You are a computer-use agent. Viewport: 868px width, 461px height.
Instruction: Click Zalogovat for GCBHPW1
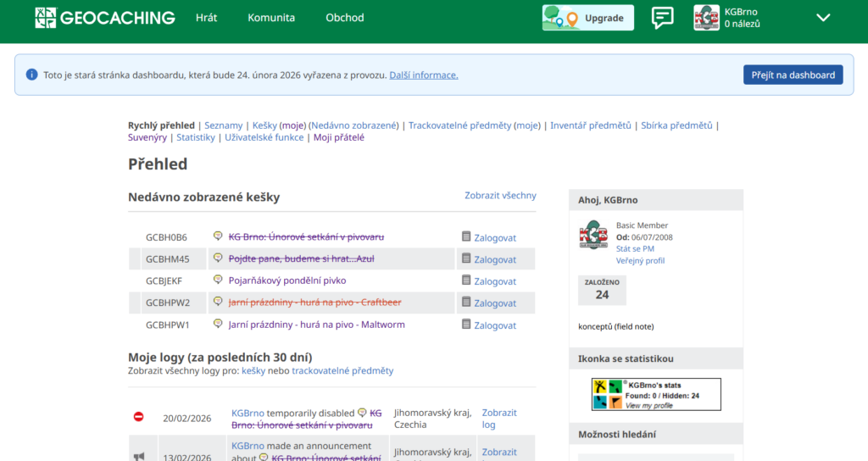tap(495, 325)
